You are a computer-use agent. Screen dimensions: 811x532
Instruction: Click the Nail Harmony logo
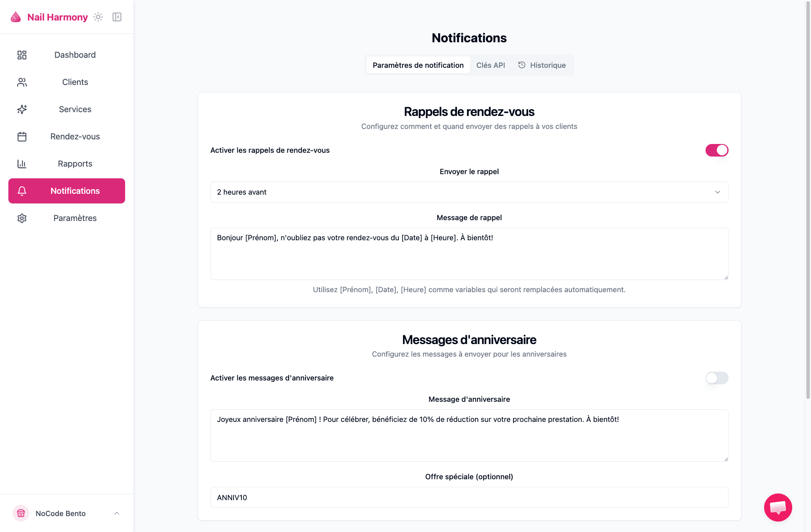(x=49, y=17)
